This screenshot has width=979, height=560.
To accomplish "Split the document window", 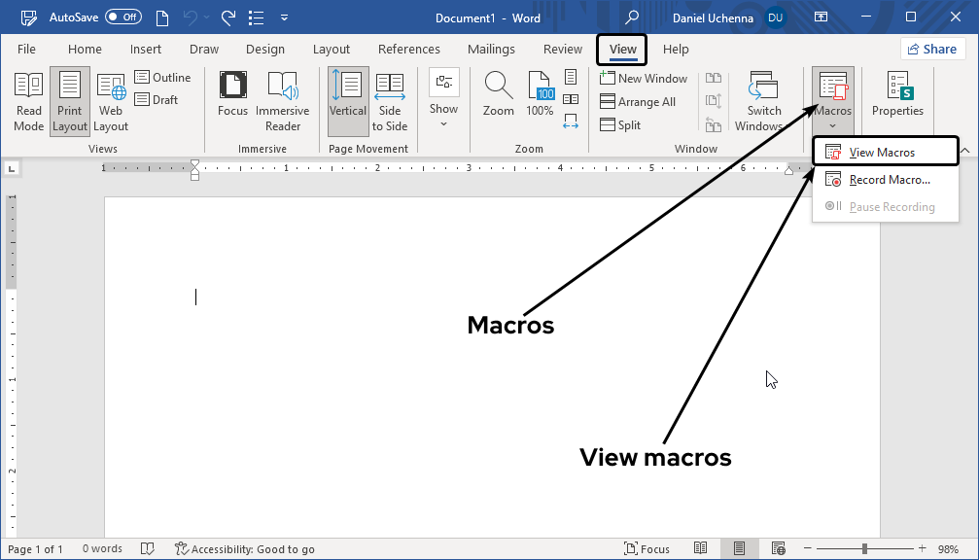I will pyautogui.click(x=620, y=124).
